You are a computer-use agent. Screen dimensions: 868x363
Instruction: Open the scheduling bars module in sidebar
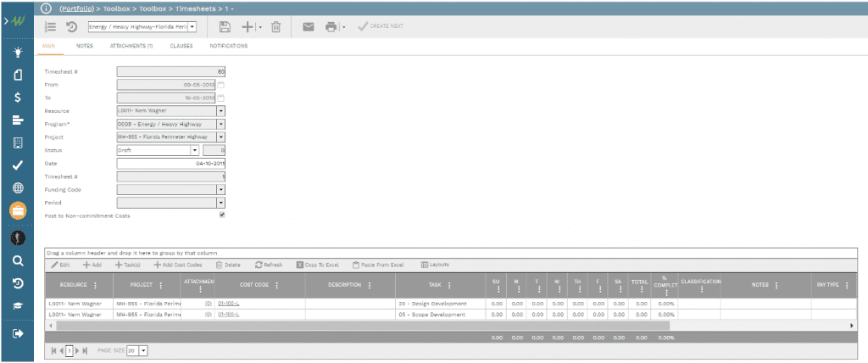click(x=18, y=120)
